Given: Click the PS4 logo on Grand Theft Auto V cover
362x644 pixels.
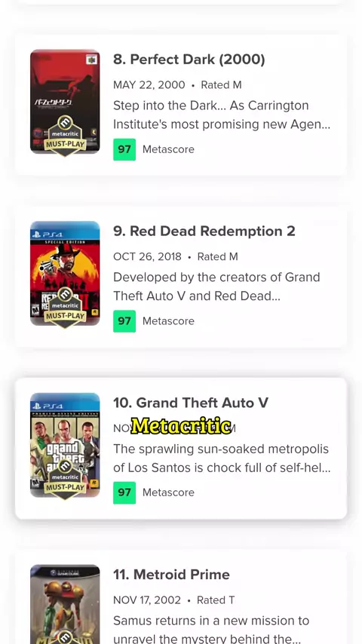Looking at the screenshot, I should click(47, 406).
